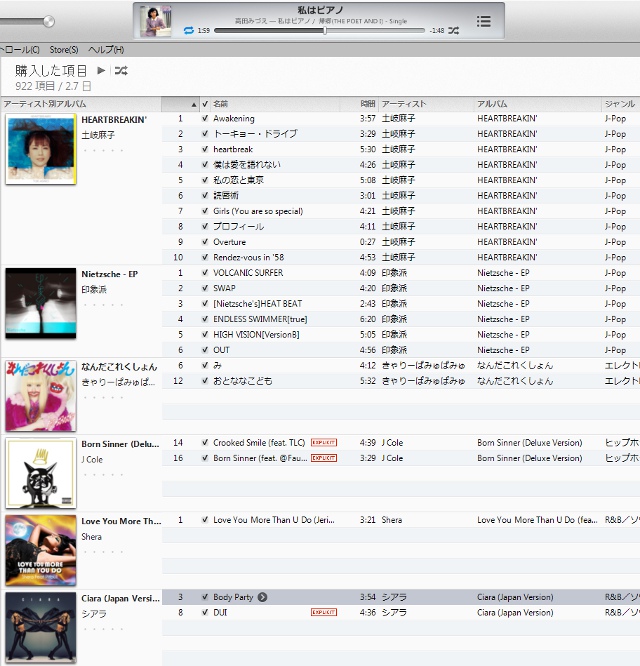Viewport: 640px width, 666px height.
Task: Uncheck the VOLCANIC SURFER checkbox
Action: coord(205,273)
